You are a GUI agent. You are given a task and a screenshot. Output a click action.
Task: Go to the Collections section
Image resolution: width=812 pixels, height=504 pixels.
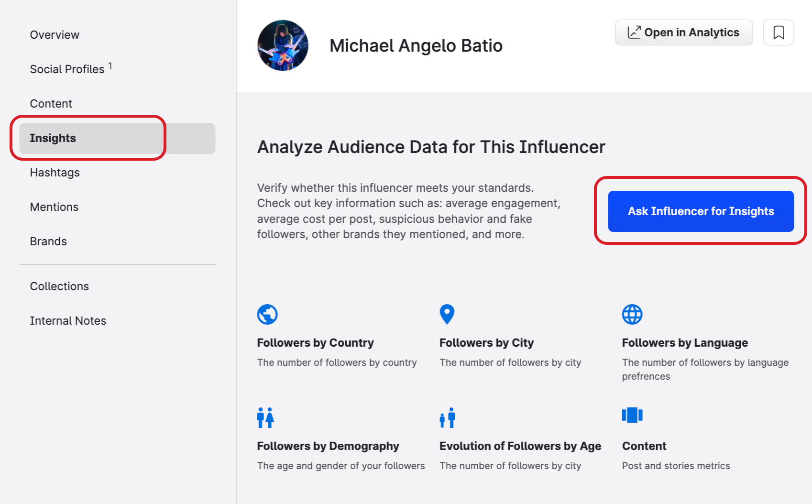click(59, 286)
